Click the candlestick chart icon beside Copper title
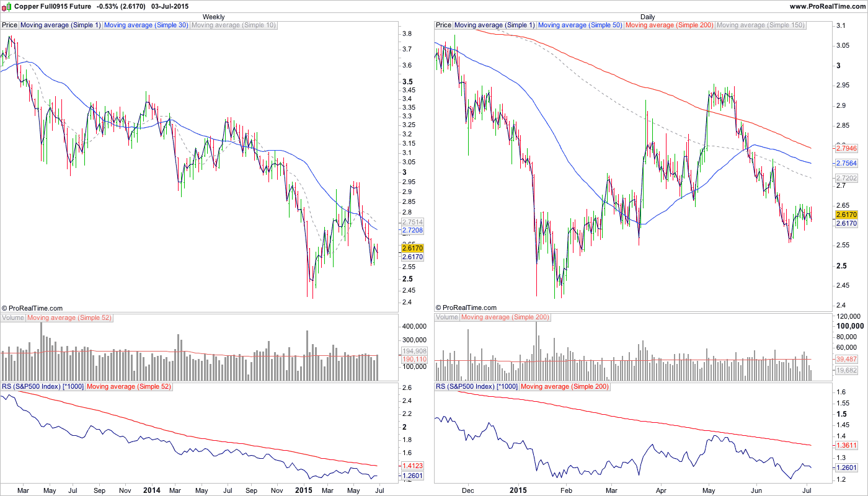868x496 pixels. tap(6, 6)
